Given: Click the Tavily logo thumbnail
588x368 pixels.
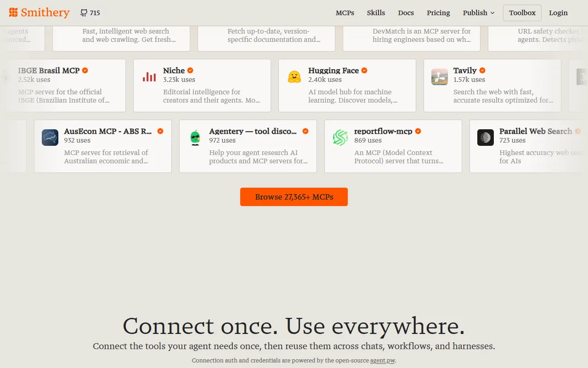Looking at the screenshot, I should click(x=440, y=77).
